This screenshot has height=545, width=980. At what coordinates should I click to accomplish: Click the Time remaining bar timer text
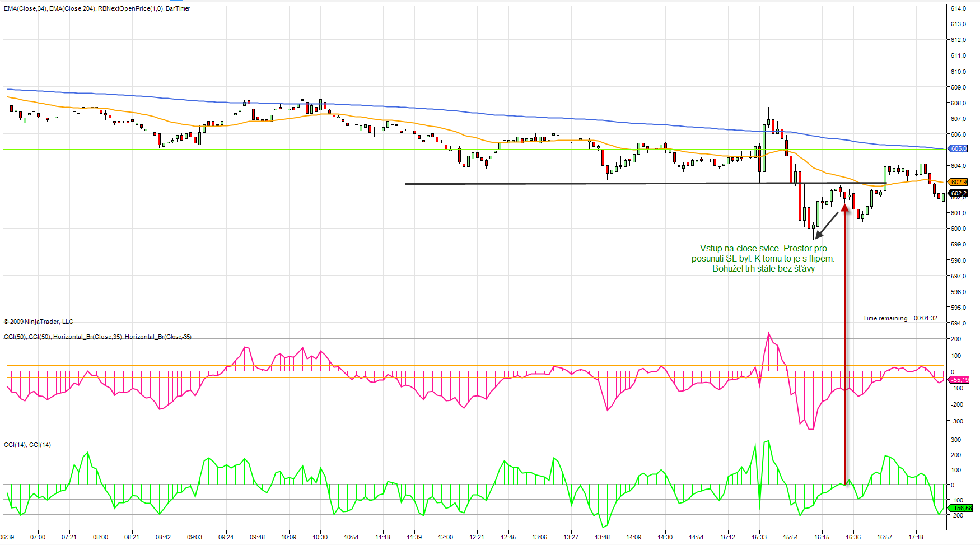(x=899, y=318)
